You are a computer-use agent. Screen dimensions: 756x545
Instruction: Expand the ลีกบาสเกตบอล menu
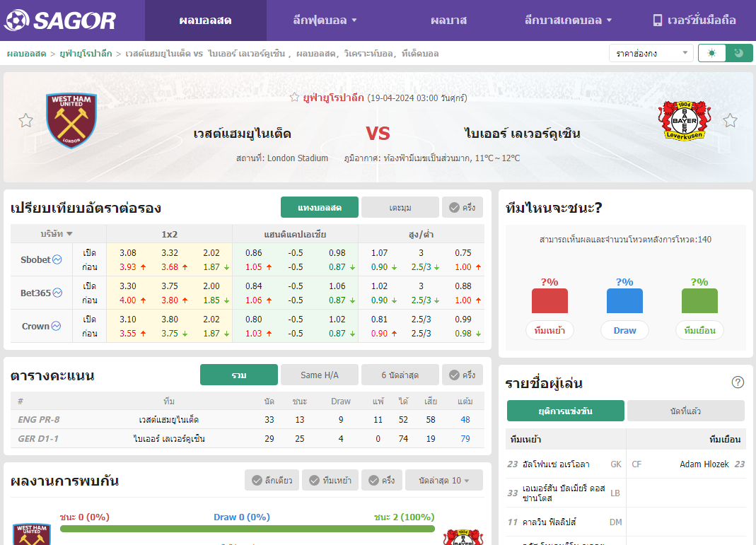click(568, 20)
